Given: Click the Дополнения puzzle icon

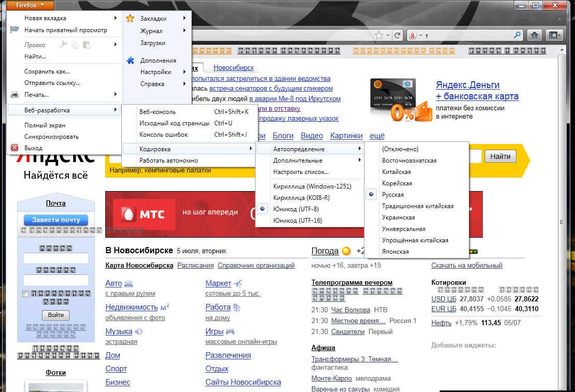Looking at the screenshot, I should pyautogui.click(x=131, y=61).
